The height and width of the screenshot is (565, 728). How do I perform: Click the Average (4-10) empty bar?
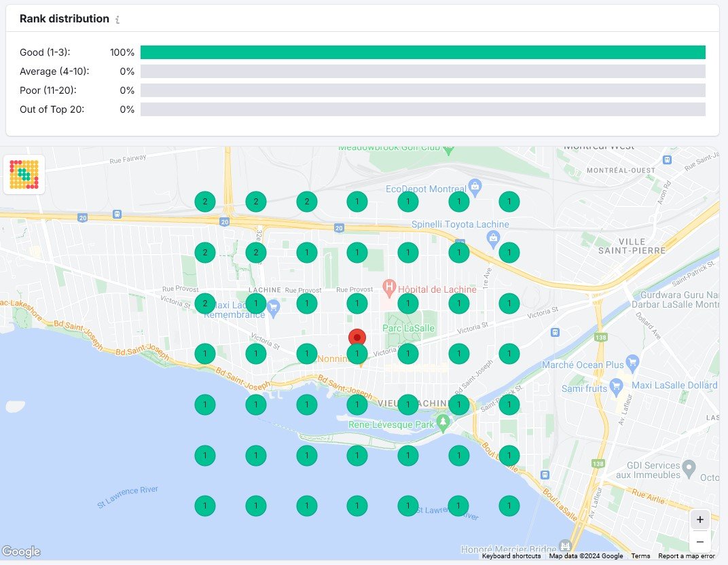(423, 71)
